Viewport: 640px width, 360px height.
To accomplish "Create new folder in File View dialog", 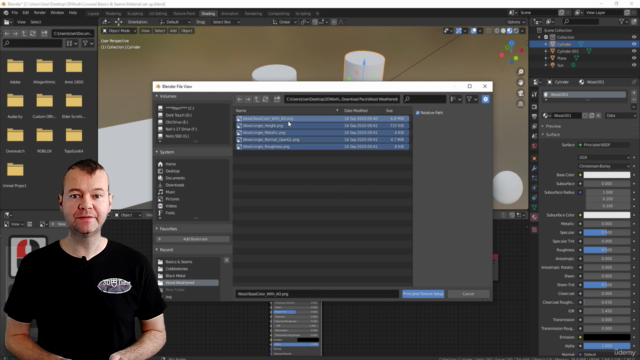I will [277, 99].
